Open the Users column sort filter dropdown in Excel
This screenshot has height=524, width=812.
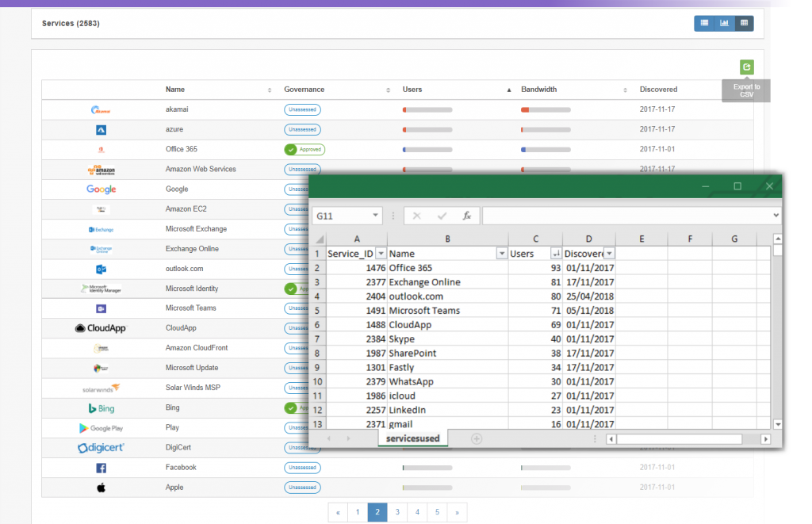[x=556, y=253]
